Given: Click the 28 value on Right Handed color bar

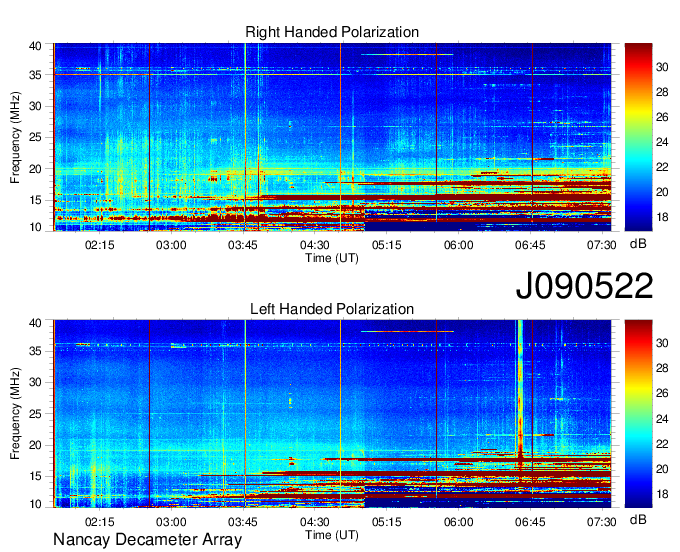Looking at the screenshot, I should pos(662,92).
